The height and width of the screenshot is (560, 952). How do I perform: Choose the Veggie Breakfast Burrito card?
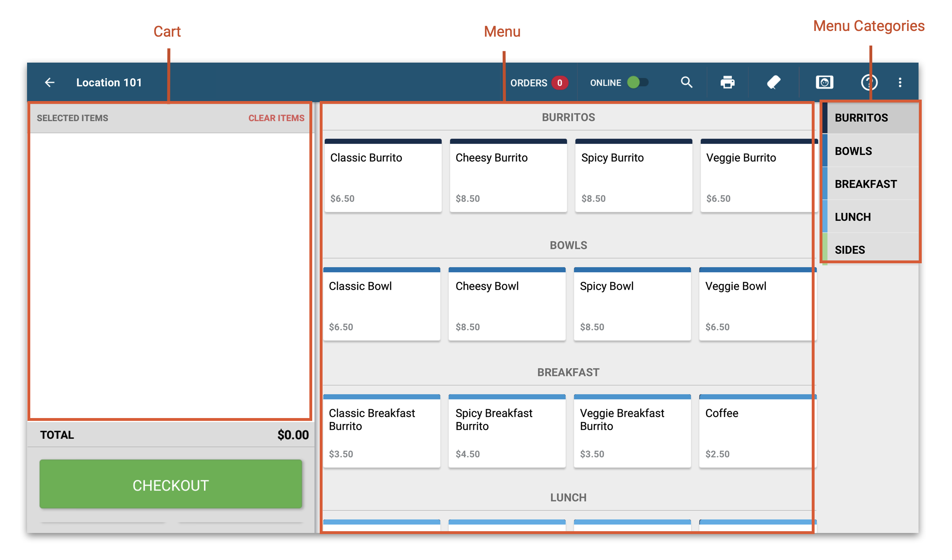pyautogui.click(x=632, y=431)
